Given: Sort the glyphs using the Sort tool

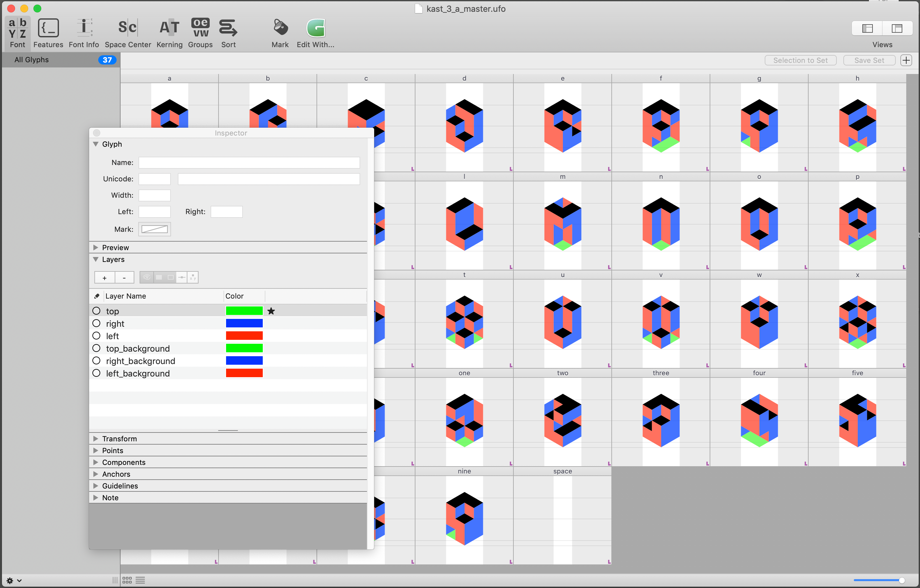Looking at the screenshot, I should point(228,32).
